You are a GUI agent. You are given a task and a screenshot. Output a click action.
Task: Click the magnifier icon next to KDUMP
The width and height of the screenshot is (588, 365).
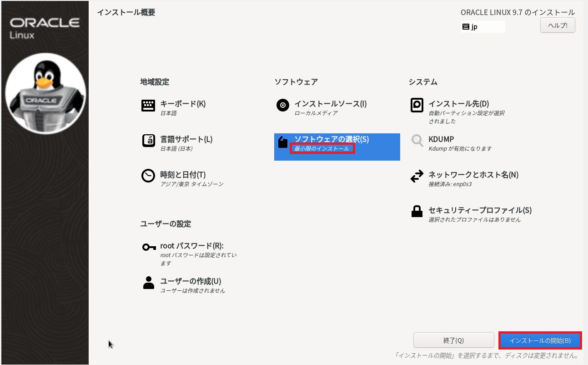(x=417, y=141)
